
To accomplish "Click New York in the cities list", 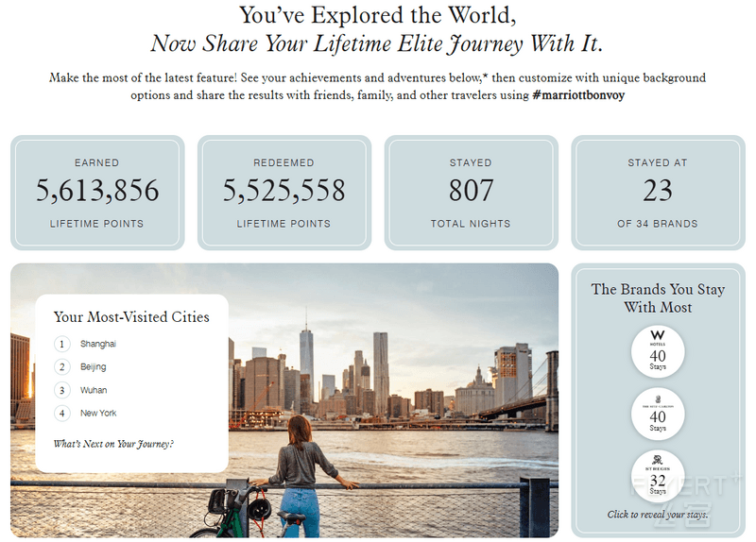I will [x=98, y=413].
